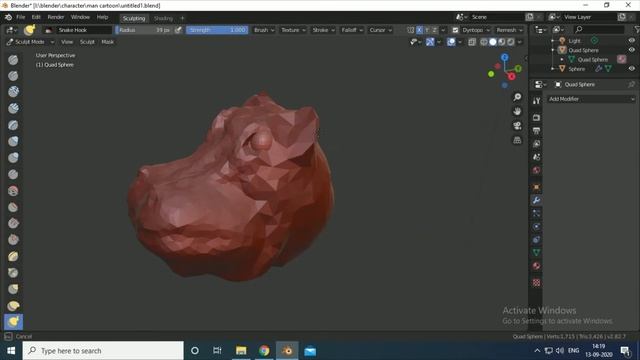
Task: Open the Help menu
Action: pyautogui.click(x=102, y=17)
